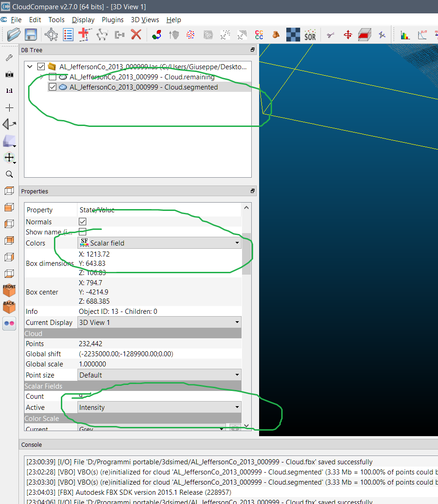Open the Colors Scalar field dropdown
Viewport: 438px width, 504px height.
tap(160, 243)
